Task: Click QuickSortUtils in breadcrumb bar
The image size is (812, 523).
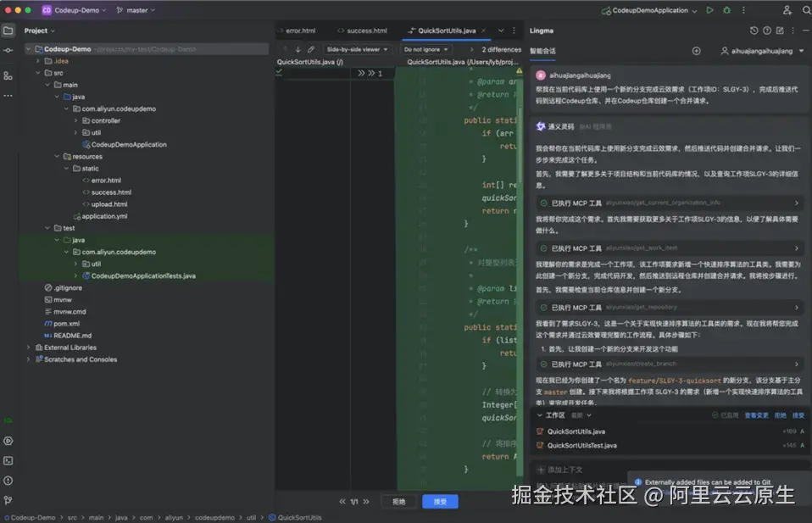Action: pos(295,517)
